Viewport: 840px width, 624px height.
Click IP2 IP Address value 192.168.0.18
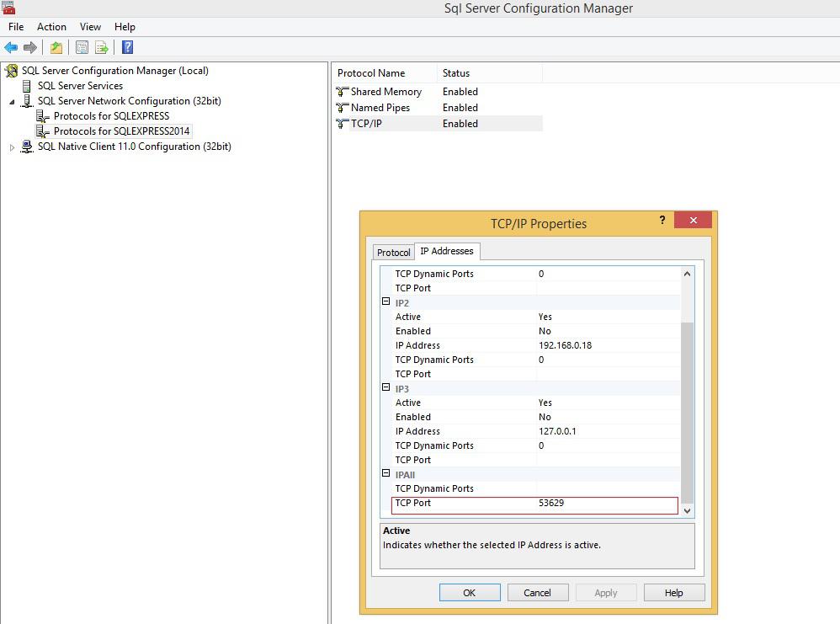coord(565,345)
